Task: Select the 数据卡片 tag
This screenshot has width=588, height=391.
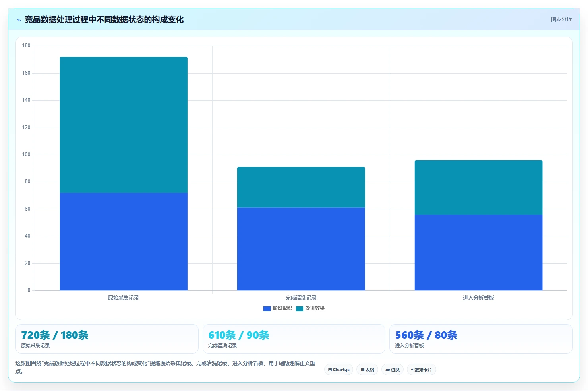Action: click(422, 370)
